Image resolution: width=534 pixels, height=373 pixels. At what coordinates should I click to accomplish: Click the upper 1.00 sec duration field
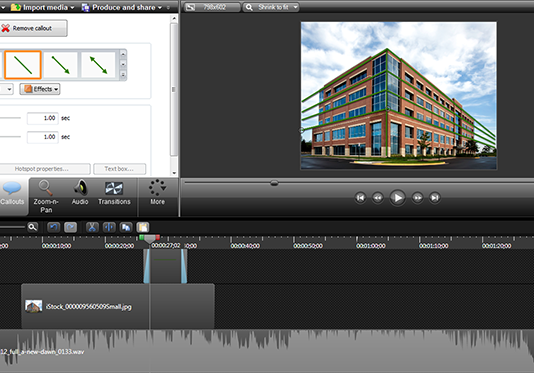coord(43,118)
